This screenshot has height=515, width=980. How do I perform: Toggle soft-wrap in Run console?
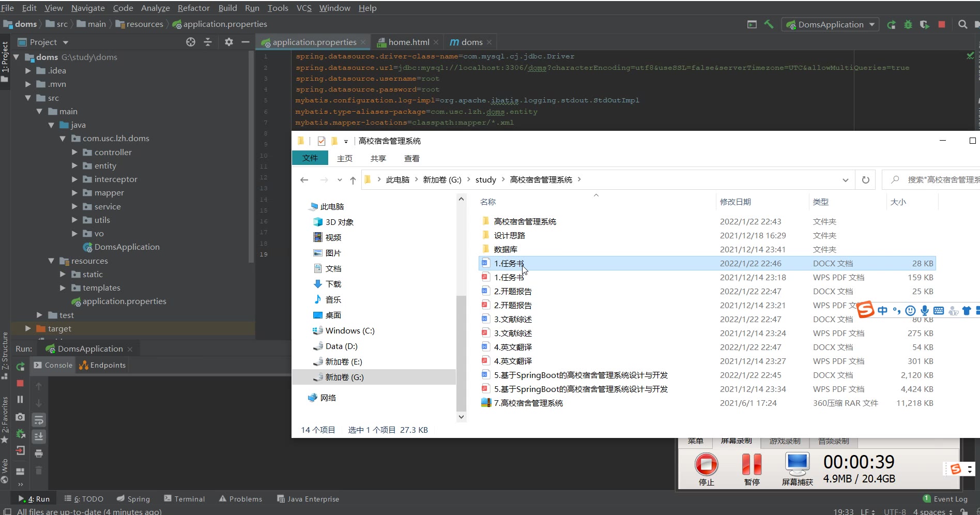39,420
